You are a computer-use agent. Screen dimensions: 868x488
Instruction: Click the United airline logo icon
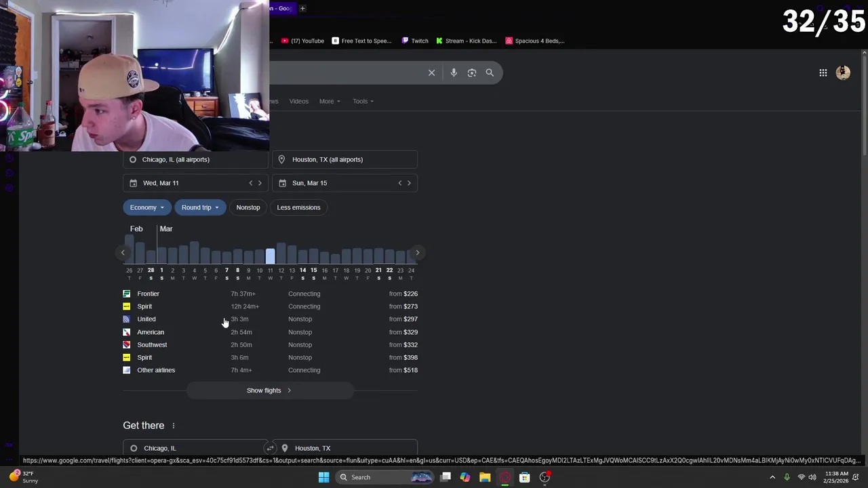click(x=127, y=319)
